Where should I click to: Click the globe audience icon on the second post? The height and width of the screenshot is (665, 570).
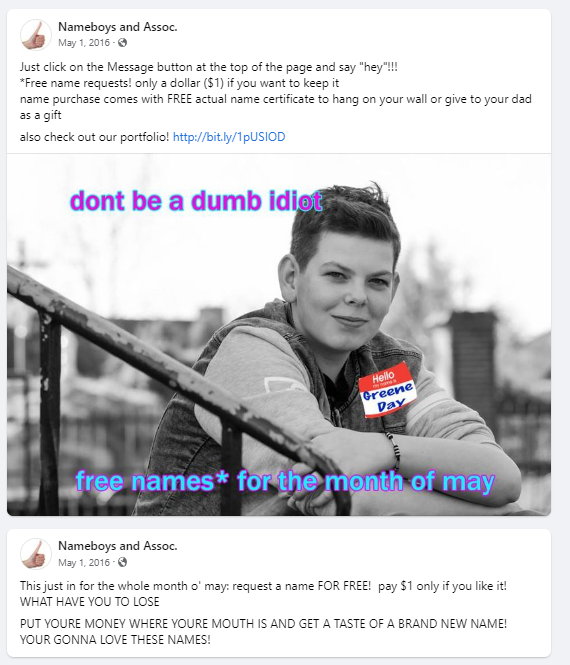click(123, 562)
